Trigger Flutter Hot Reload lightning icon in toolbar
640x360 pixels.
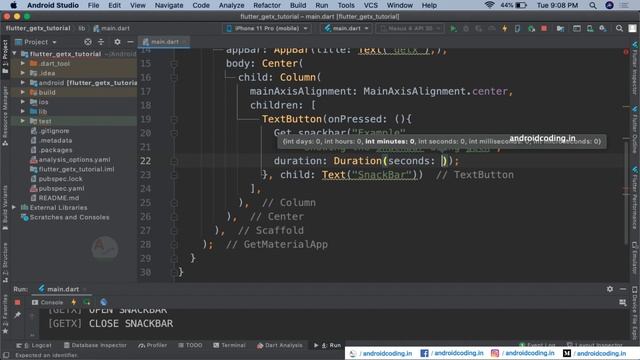pyautogui.click(x=505, y=29)
